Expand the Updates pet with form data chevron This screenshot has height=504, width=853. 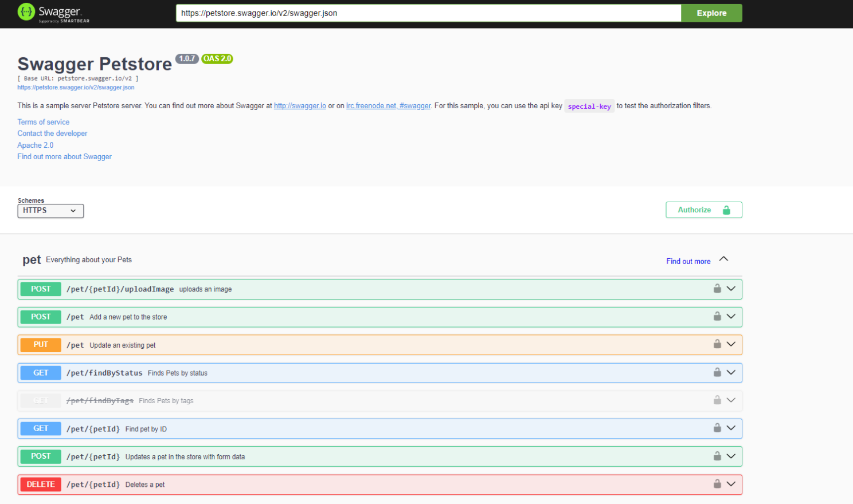[731, 456]
